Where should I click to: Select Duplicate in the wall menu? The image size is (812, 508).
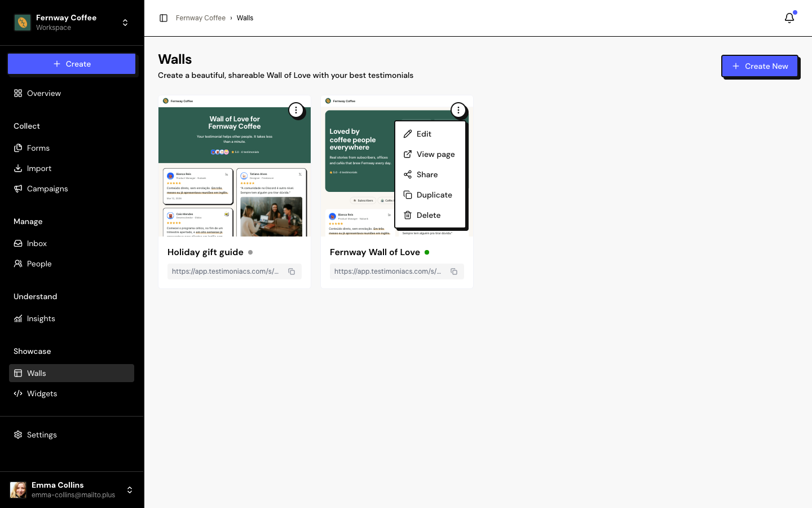(430, 195)
